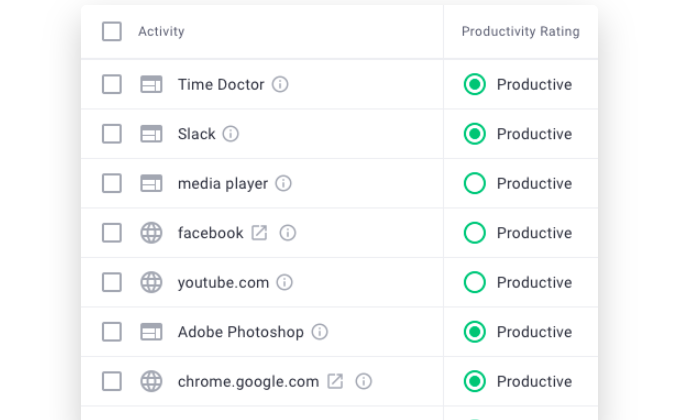Open facebook external link icon
700x420 pixels.
click(259, 233)
